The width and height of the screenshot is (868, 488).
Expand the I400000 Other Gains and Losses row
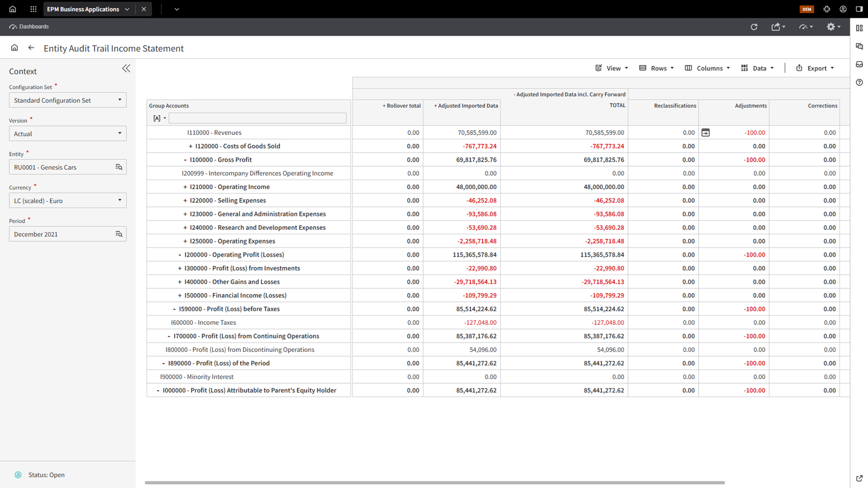(179, 282)
